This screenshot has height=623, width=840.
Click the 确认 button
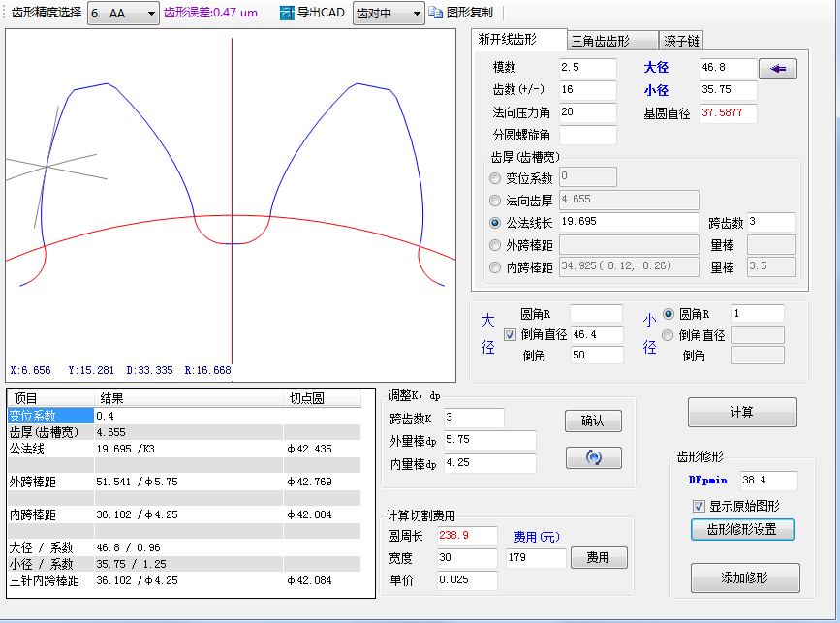tap(593, 421)
